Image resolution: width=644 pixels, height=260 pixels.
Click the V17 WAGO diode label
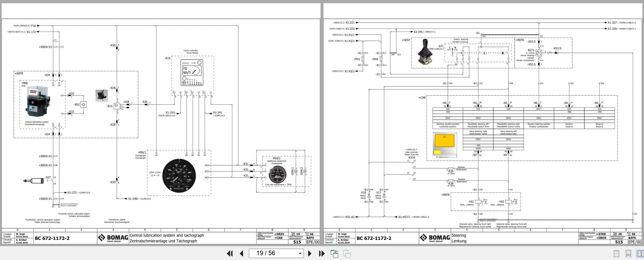(x=379, y=193)
